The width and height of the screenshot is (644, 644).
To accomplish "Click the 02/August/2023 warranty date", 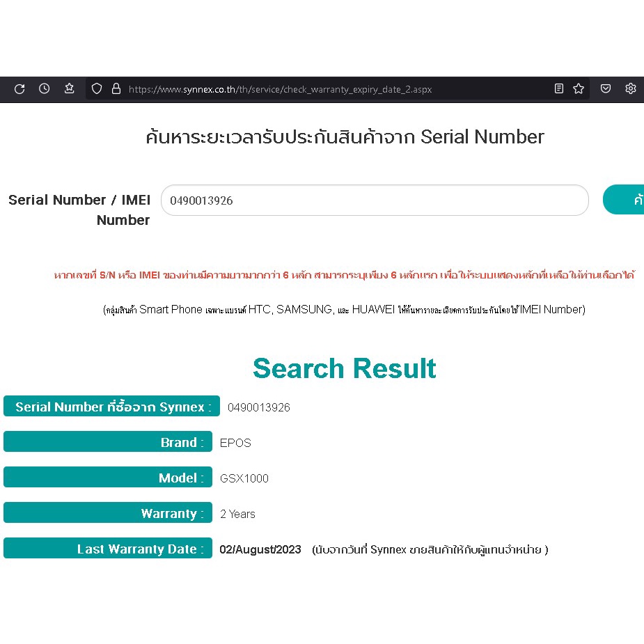I will (x=260, y=549).
